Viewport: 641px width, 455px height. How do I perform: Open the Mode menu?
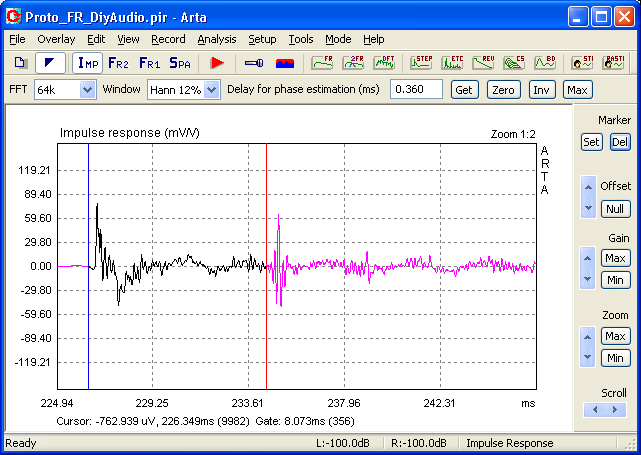click(338, 39)
